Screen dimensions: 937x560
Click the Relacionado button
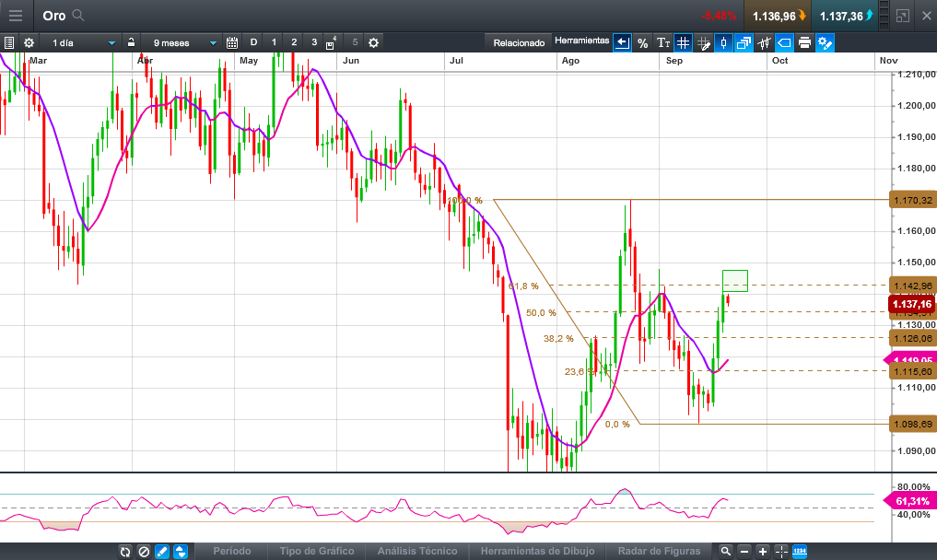519,42
